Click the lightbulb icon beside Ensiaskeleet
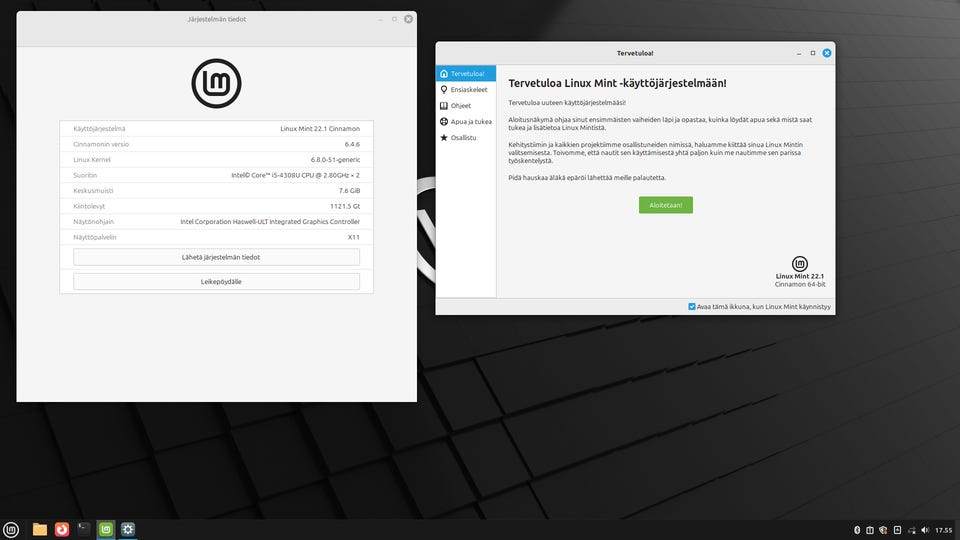Image resolution: width=960 pixels, height=540 pixels. pos(444,89)
